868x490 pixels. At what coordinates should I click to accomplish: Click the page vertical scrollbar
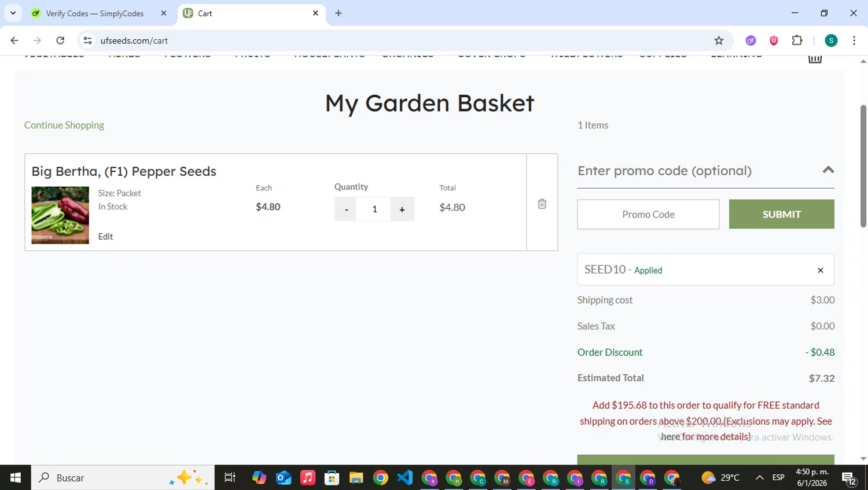pos(863,166)
